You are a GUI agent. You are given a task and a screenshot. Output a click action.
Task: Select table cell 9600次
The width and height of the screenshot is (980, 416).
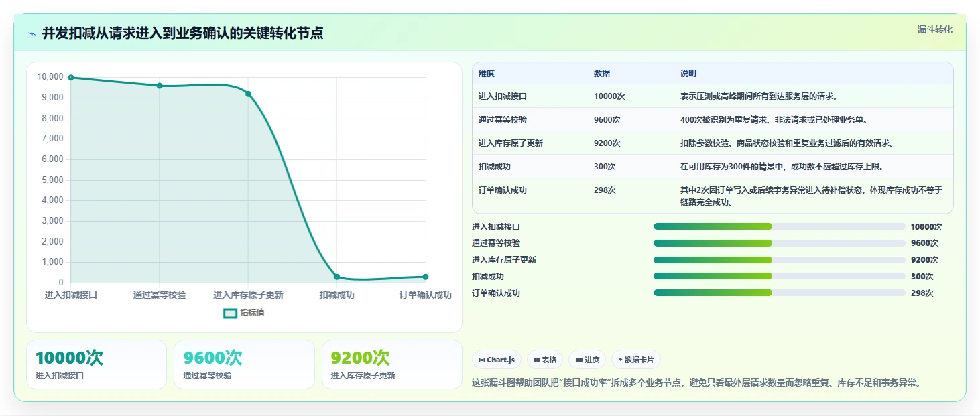tap(607, 120)
